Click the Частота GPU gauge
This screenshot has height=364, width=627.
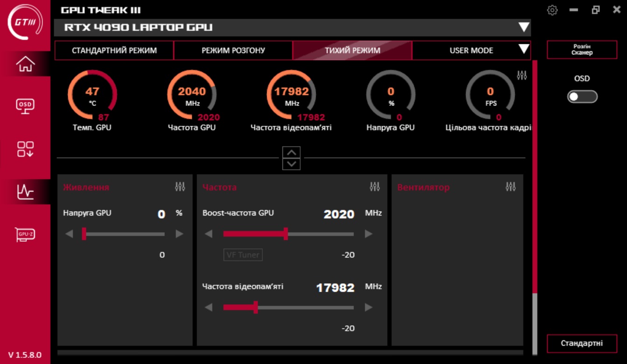click(192, 96)
